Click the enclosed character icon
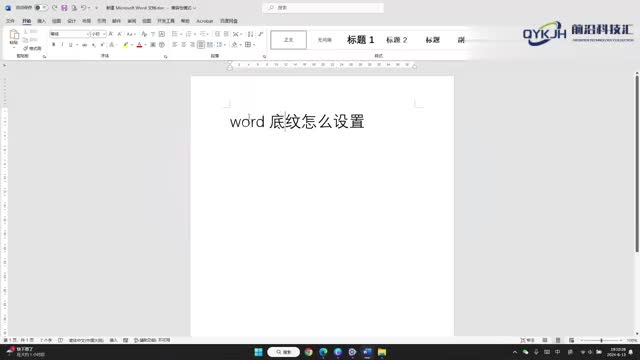This screenshot has height=360, width=640. [x=162, y=44]
